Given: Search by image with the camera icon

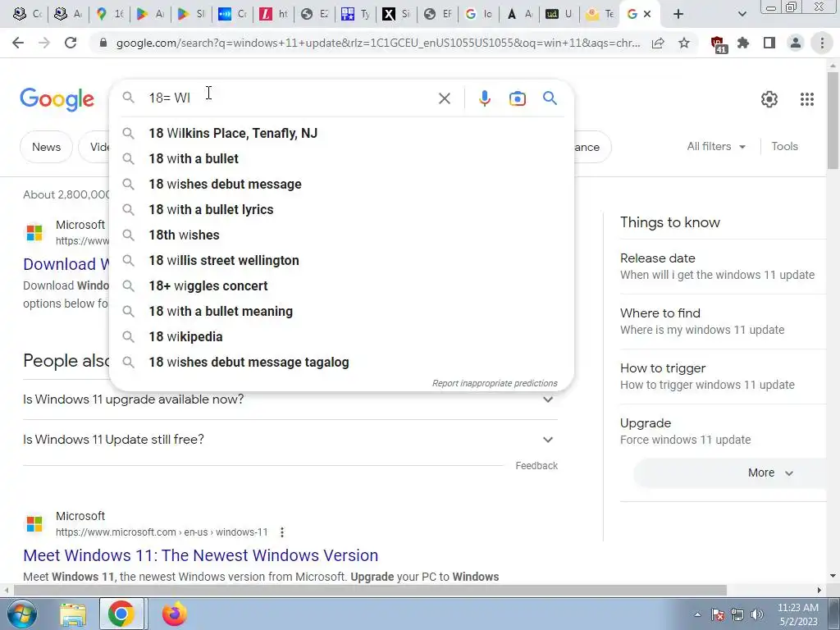Looking at the screenshot, I should click(517, 98).
